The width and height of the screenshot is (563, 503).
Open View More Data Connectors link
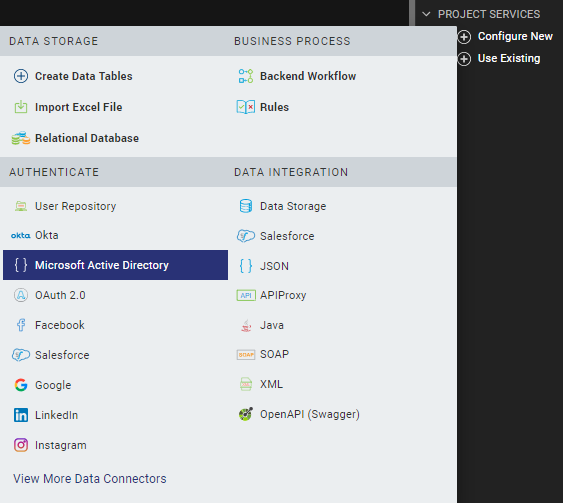[x=90, y=479]
